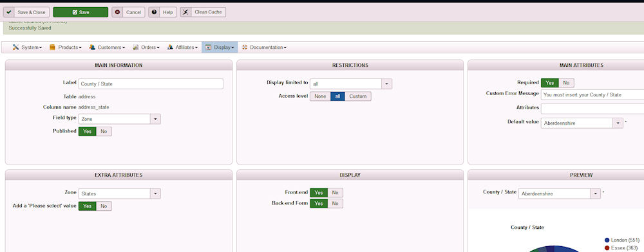Screen dimensions: 644x252
Task: Click the Label input field
Action: [151, 84]
